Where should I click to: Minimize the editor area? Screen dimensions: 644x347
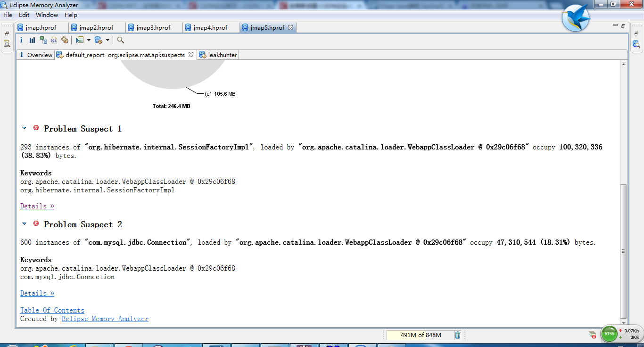tap(615, 25)
